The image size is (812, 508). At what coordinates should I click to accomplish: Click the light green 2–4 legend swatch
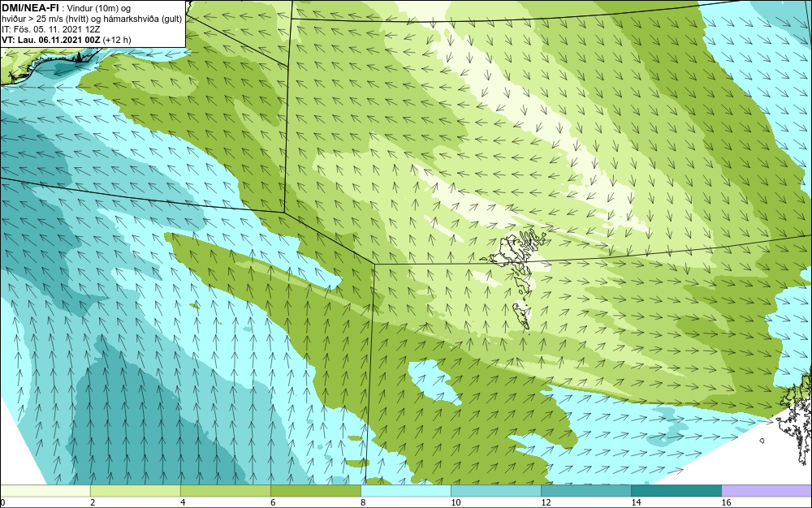point(135,490)
